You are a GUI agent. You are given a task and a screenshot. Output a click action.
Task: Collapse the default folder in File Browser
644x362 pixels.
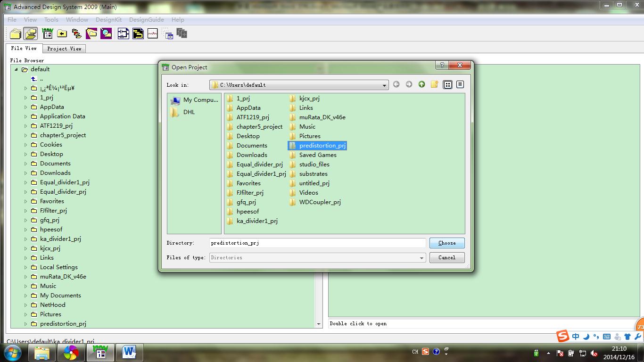click(16, 69)
